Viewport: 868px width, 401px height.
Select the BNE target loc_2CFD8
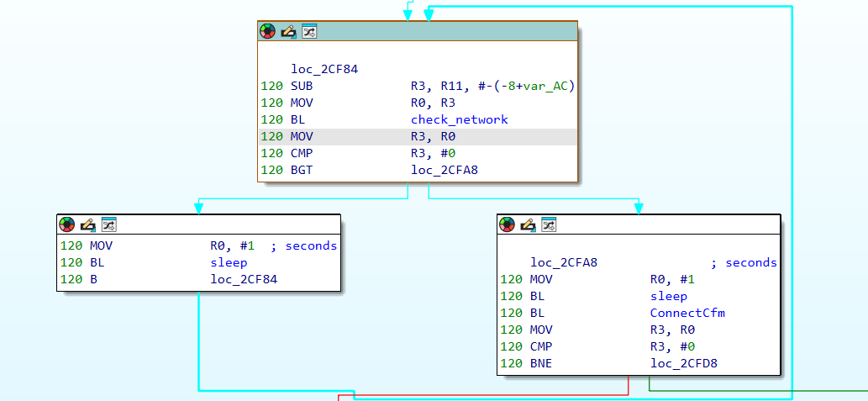click(684, 363)
